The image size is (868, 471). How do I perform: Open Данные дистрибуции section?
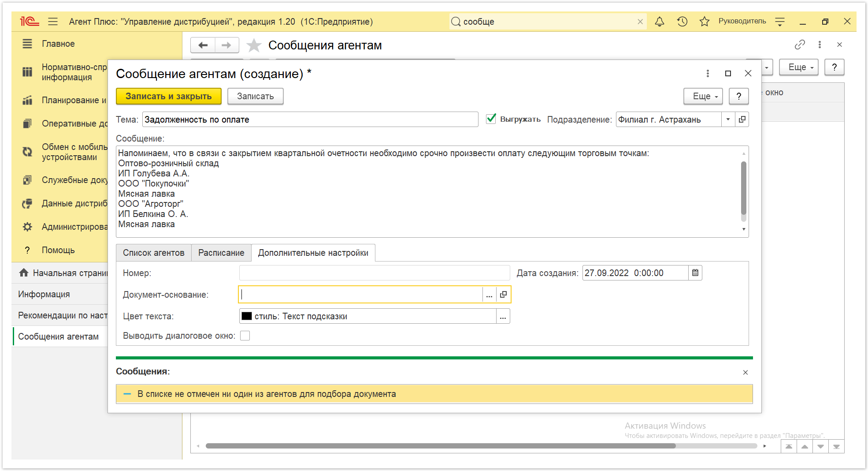point(74,203)
